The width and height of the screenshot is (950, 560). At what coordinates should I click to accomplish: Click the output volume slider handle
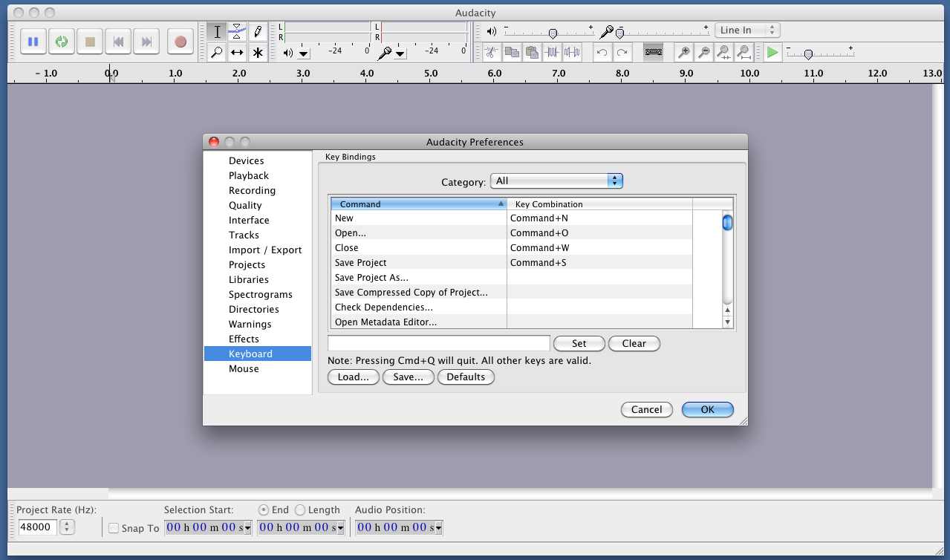pos(553,33)
